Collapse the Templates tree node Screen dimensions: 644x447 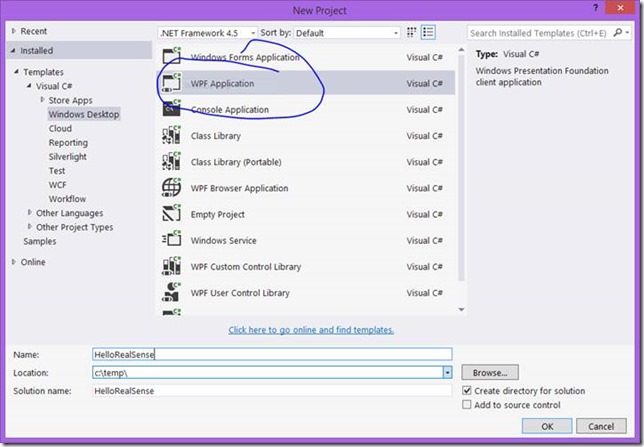tap(16, 71)
